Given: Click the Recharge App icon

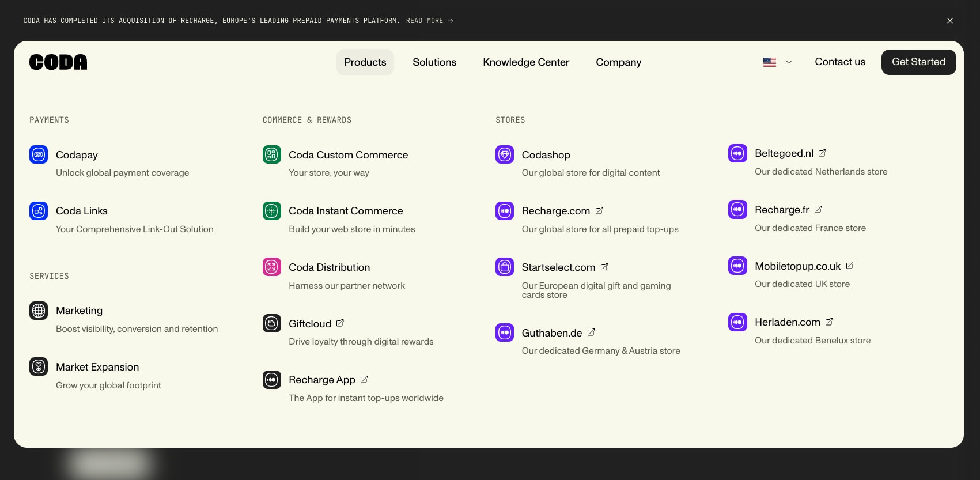Looking at the screenshot, I should click(272, 380).
